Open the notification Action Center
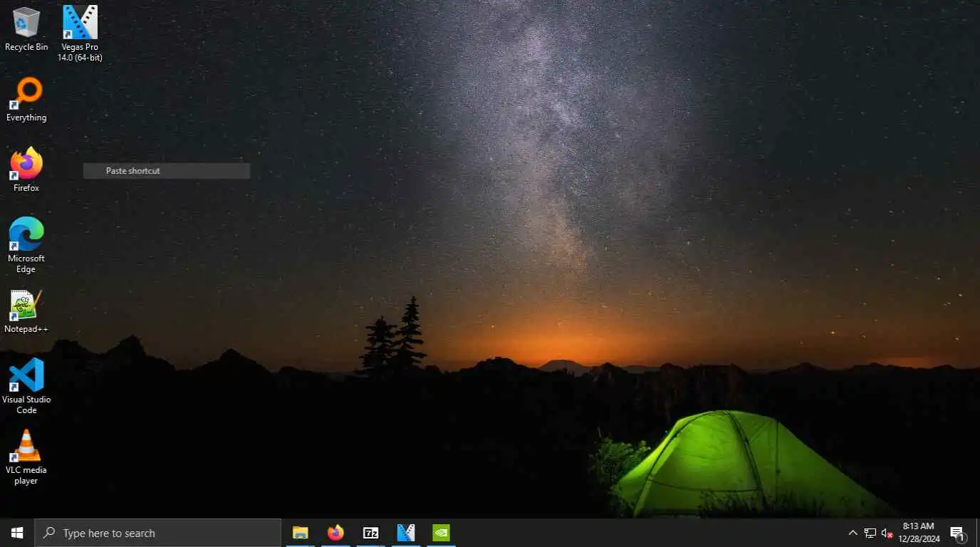The image size is (980, 547). [x=958, y=533]
